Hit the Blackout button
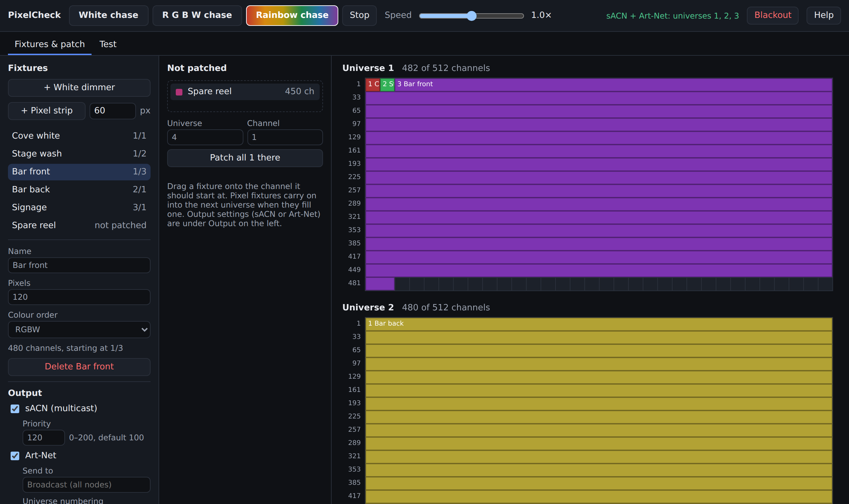Viewport: 849px width, 504px height. click(773, 15)
